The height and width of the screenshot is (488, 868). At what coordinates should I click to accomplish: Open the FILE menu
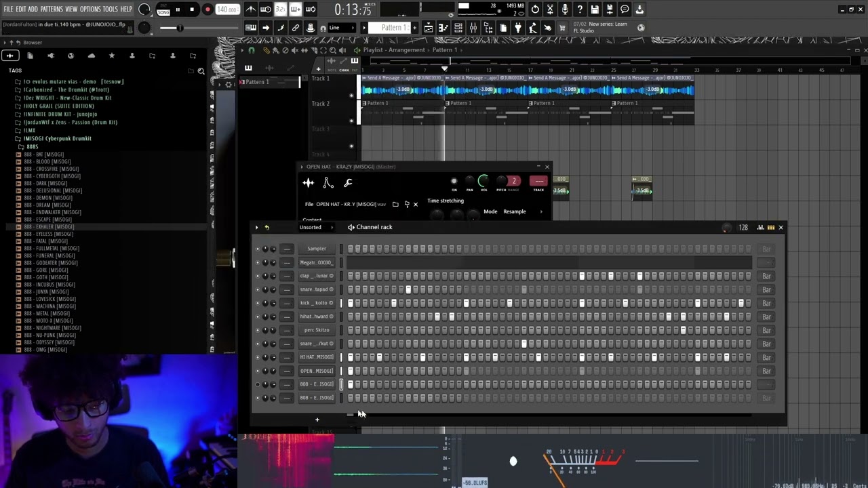8,9
